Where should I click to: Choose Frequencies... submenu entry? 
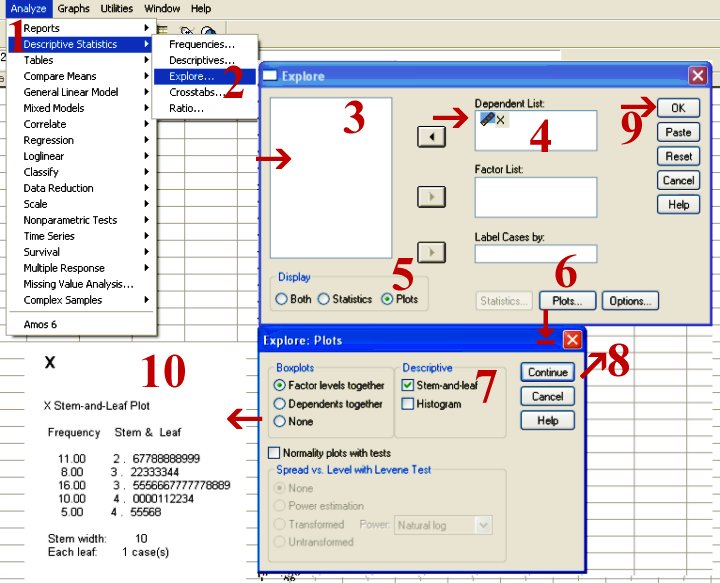204,45
